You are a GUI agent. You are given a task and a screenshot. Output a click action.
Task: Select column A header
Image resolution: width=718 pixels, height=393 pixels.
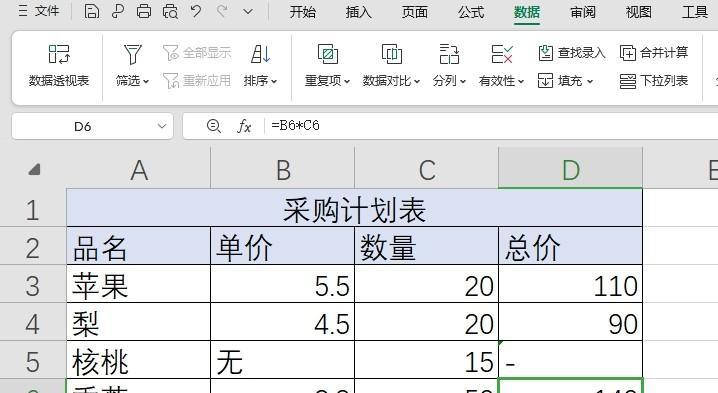coord(139,170)
